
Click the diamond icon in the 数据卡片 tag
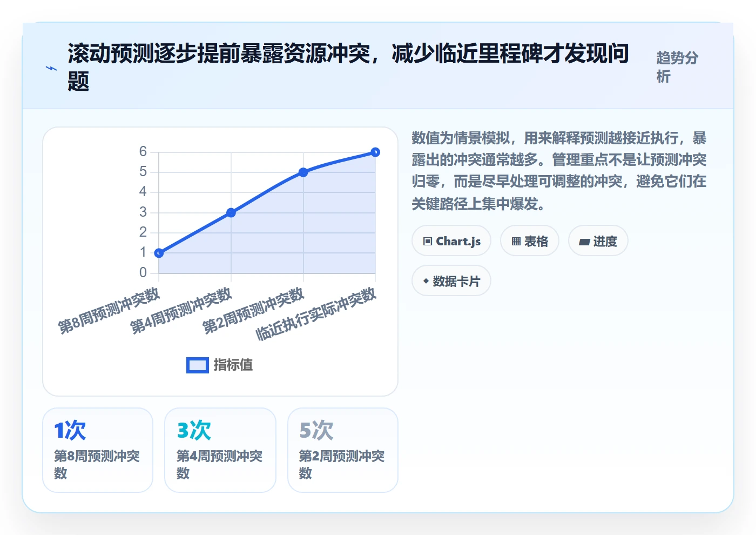[x=426, y=281]
